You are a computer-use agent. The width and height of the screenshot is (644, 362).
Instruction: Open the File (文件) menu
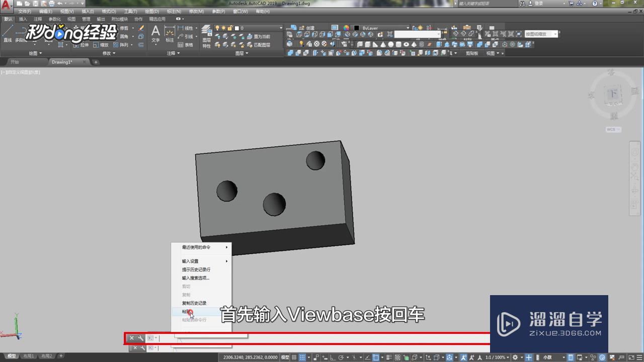click(x=25, y=11)
